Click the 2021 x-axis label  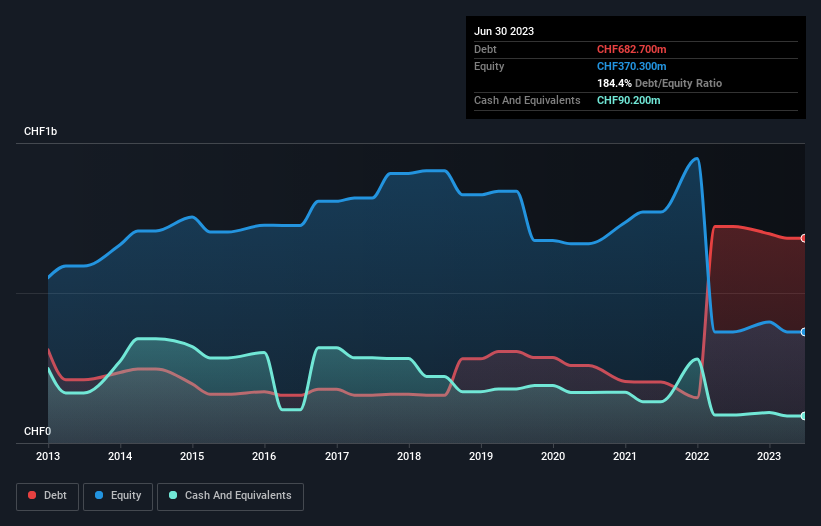625,456
